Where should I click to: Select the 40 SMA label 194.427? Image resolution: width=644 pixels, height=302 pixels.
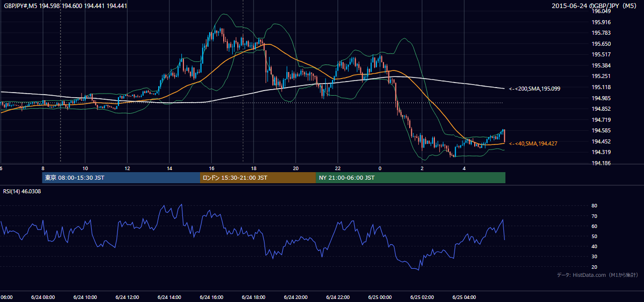point(533,143)
